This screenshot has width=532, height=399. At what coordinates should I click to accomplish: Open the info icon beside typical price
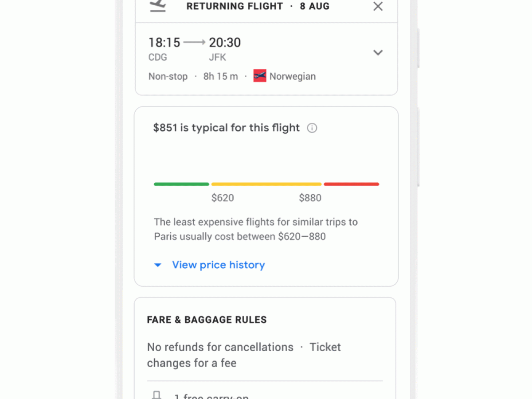[312, 128]
